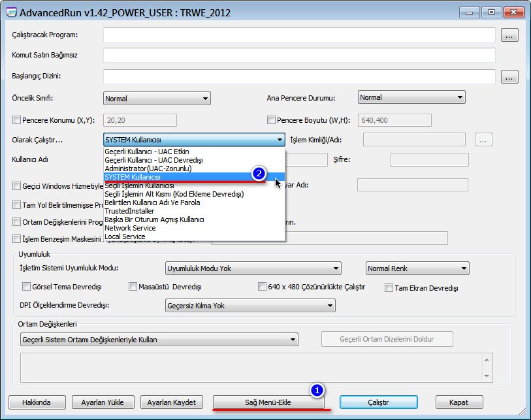Enable the Pencere Boyutu (W,H) checkbox

pyautogui.click(x=271, y=120)
